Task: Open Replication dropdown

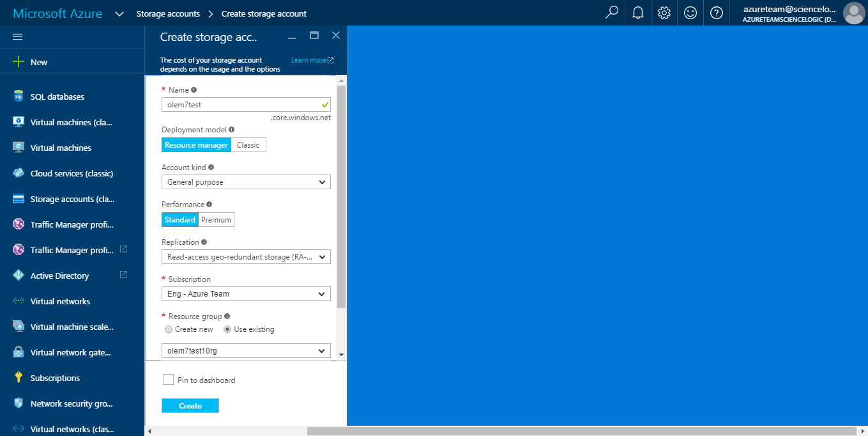Action: [246, 257]
